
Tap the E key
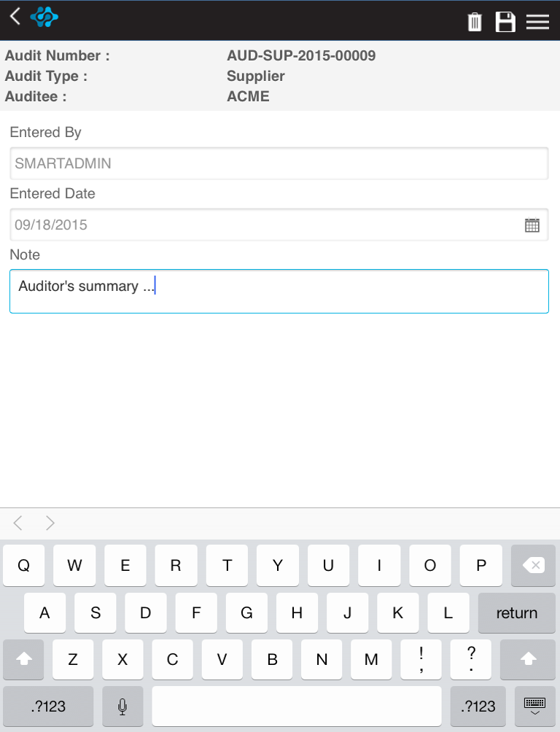point(125,565)
